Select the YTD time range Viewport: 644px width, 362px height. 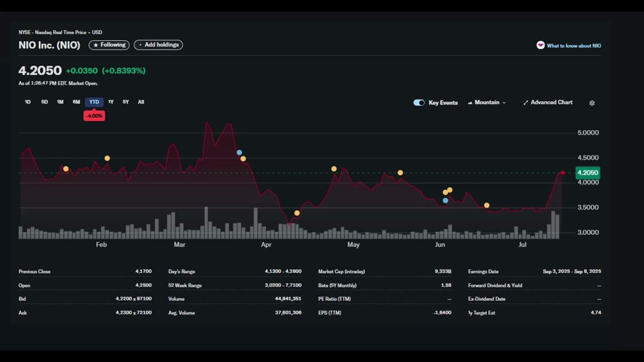[94, 102]
